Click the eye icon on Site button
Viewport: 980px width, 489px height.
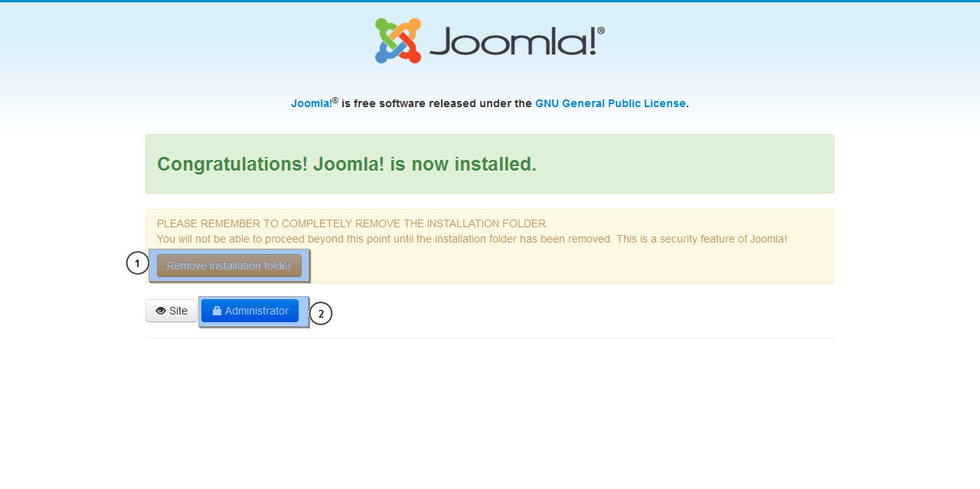pos(161,311)
